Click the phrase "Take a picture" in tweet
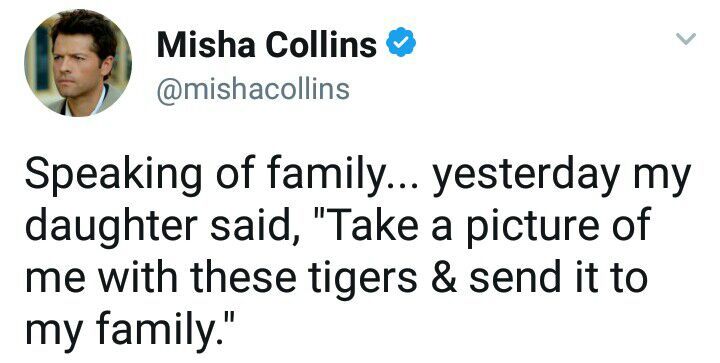 467,227
